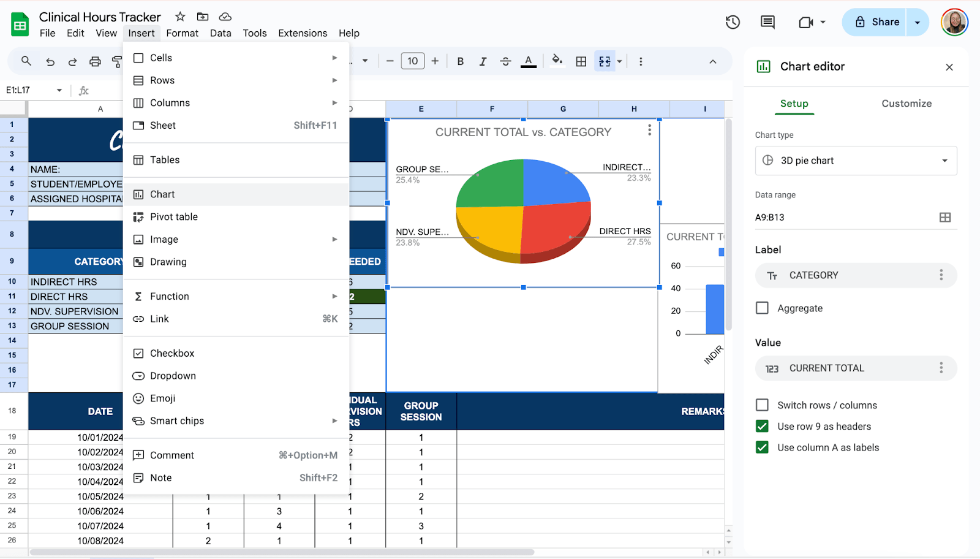The width and height of the screenshot is (980, 559).
Task: Open the text color picker
Action: click(x=529, y=61)
